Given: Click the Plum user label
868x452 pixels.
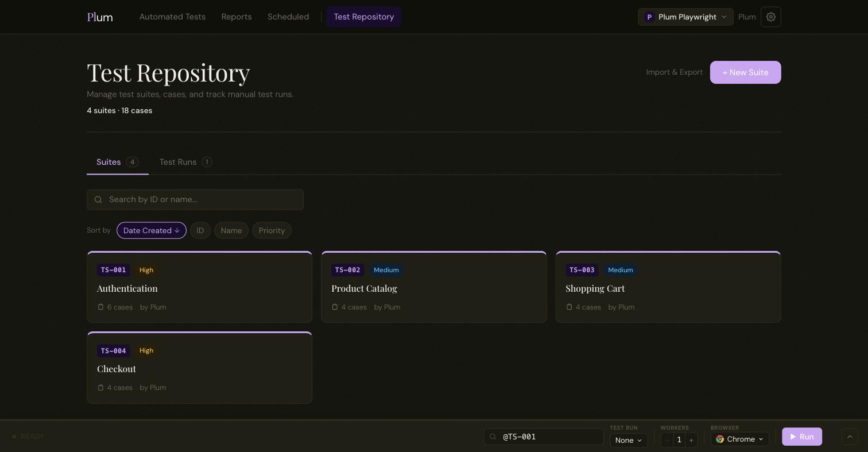Looking at the screenshot, I should tap(747, 17).
